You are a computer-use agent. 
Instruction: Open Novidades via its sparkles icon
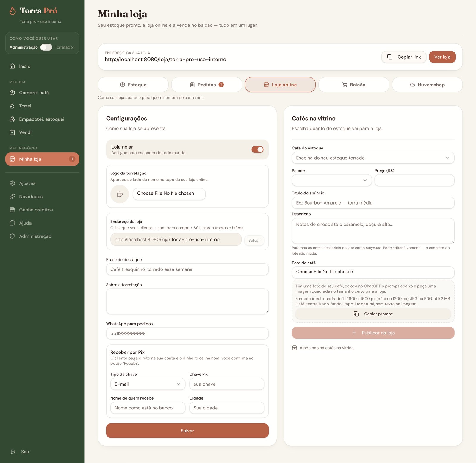[12, 197]
